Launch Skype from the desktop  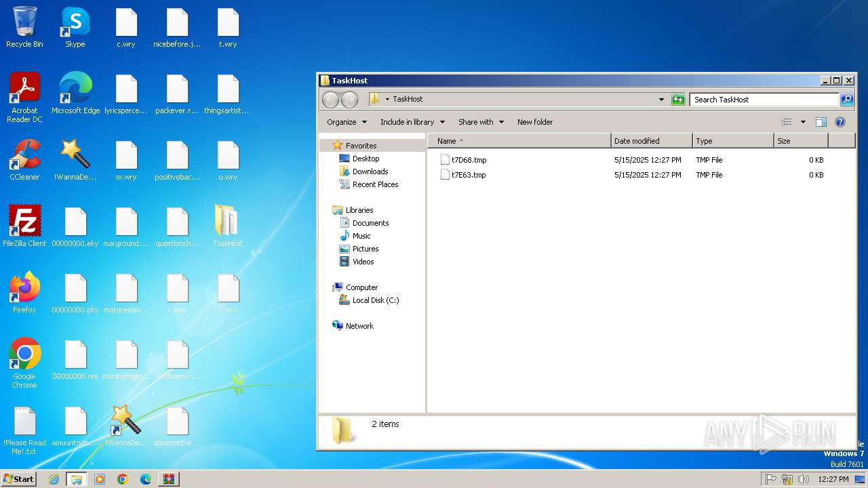coord(75,28)
